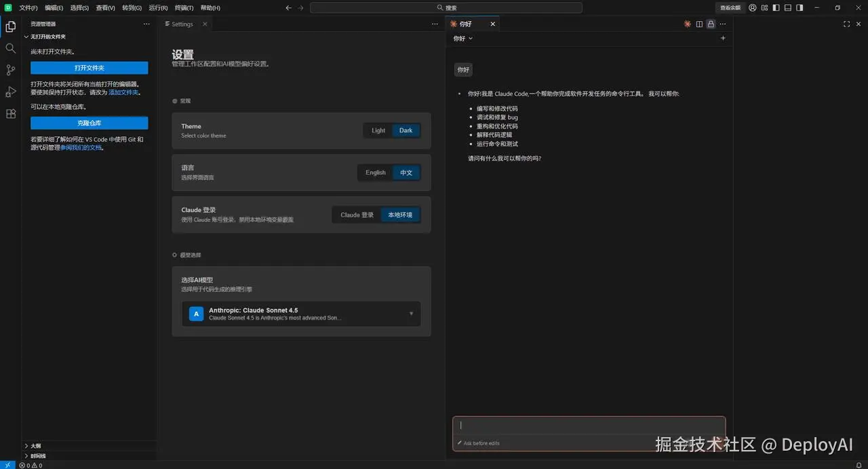Image resolution: width=868 pixels, height=469 pixels.
Task: Click the lock group icon in the editor toolbar
Action: [x=711, y=24]
